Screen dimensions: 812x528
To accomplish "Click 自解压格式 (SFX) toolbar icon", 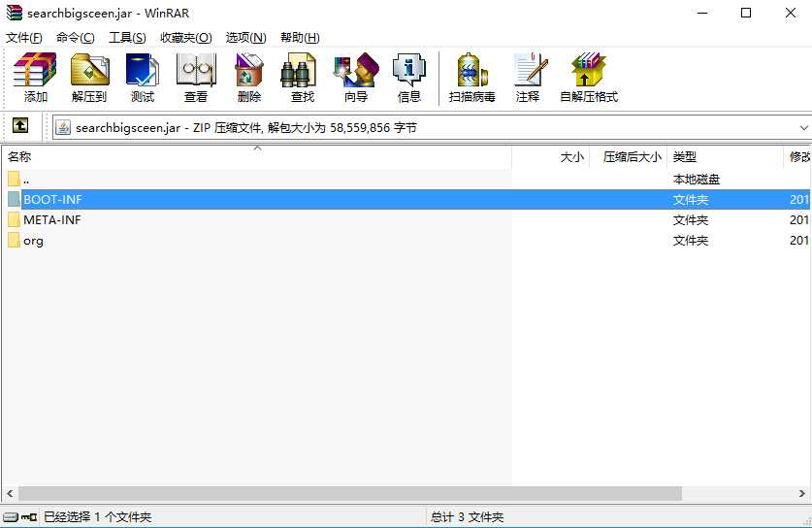I will coord(589,78).
